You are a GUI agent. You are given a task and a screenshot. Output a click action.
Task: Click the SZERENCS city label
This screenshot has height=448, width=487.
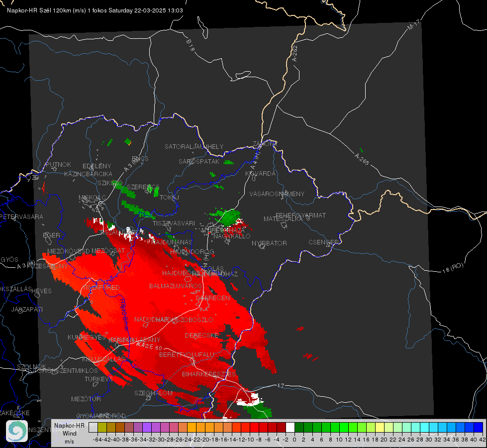point(143,187)
